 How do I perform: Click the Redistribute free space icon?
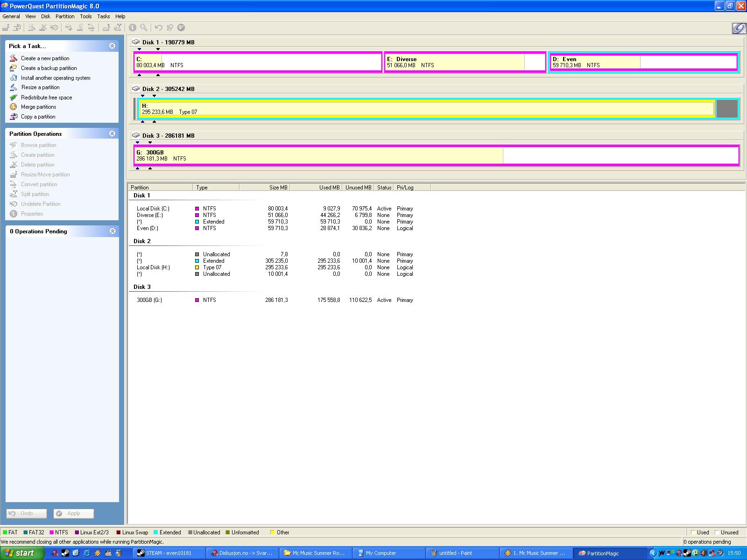click(x=14, y=97)
